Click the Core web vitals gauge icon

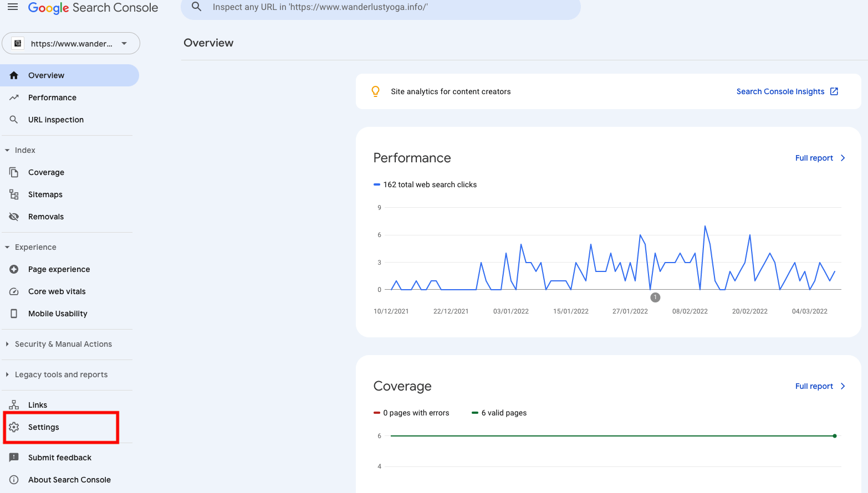point(14,291)
